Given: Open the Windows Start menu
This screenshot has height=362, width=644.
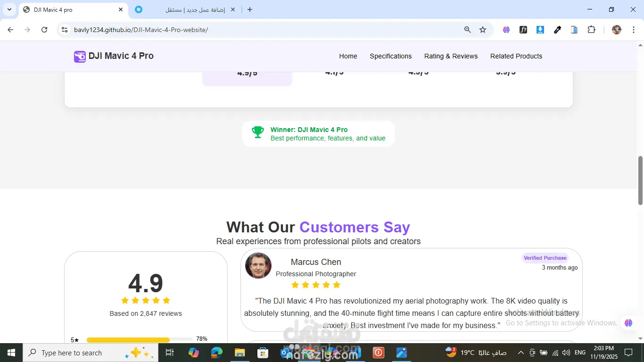Looking at the screenshot, I should point(11,353).
